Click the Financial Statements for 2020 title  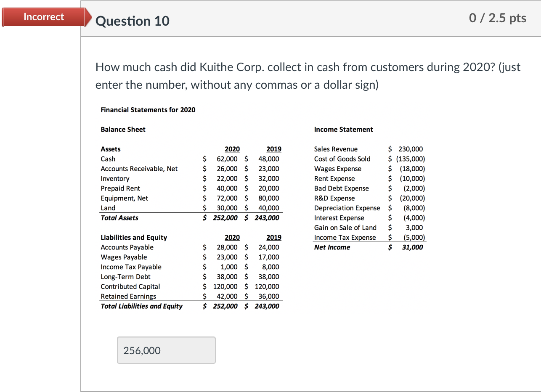[x=148, y=110]
